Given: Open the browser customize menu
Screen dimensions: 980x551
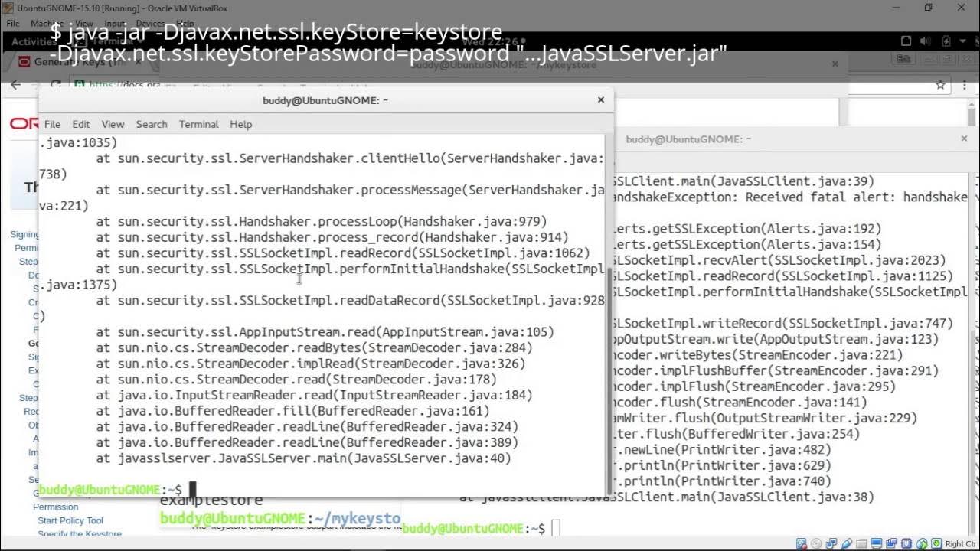Looking at the screenshot, I should pos(965,85).
